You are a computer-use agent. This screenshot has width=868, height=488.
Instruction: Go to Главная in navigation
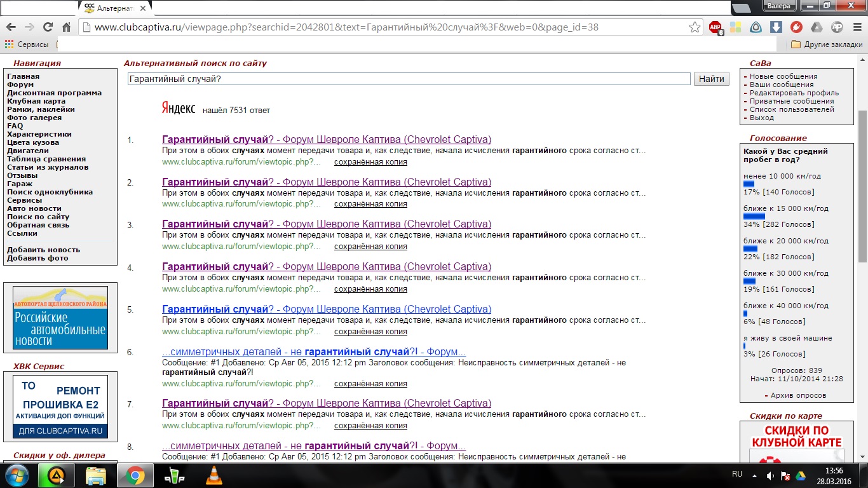23,76
